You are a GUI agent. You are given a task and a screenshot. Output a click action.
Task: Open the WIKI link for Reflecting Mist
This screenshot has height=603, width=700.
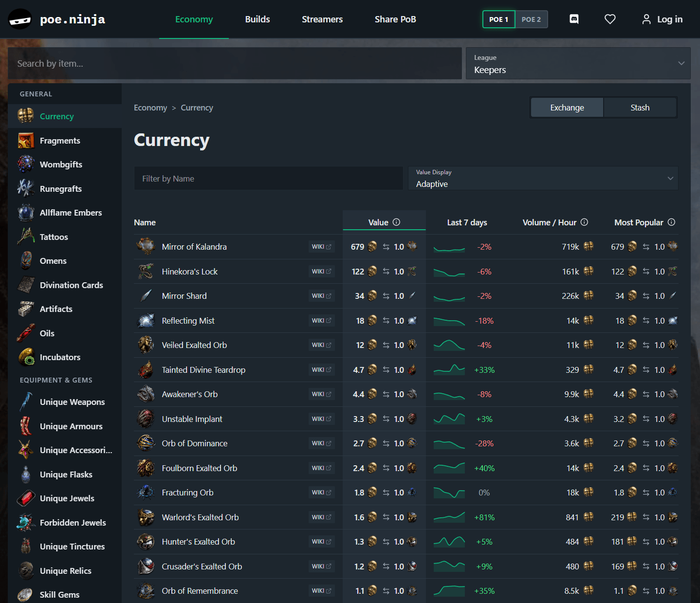321,321
